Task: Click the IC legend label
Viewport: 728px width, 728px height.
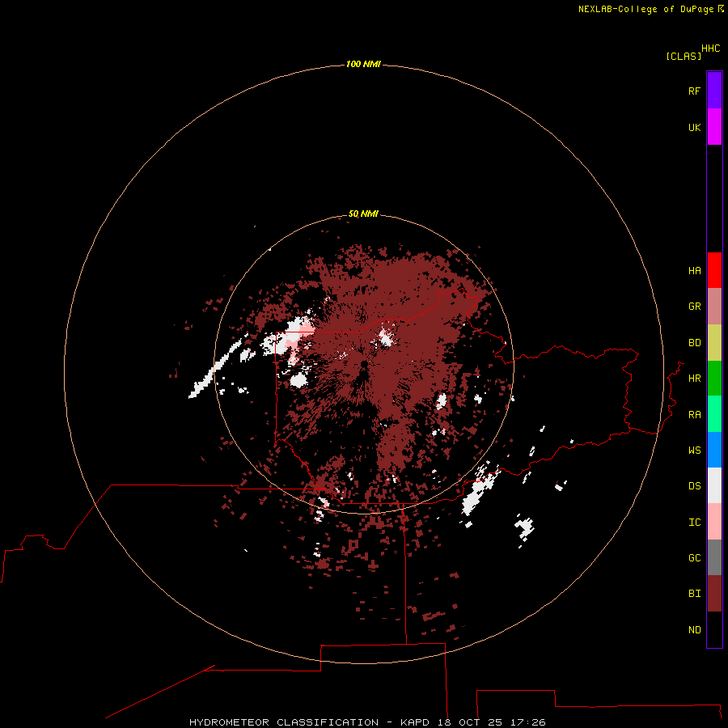Action: coord(695,522)
